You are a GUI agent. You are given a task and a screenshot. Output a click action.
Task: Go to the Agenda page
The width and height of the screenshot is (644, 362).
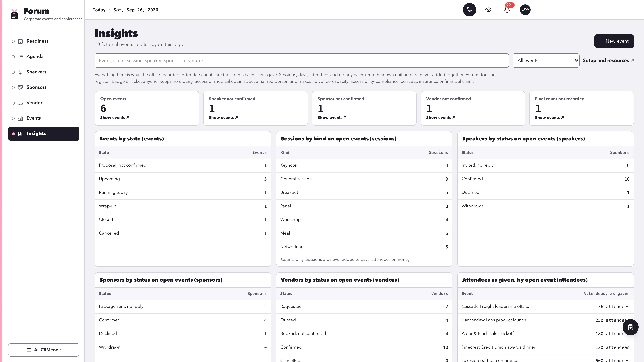coord(44,57)
